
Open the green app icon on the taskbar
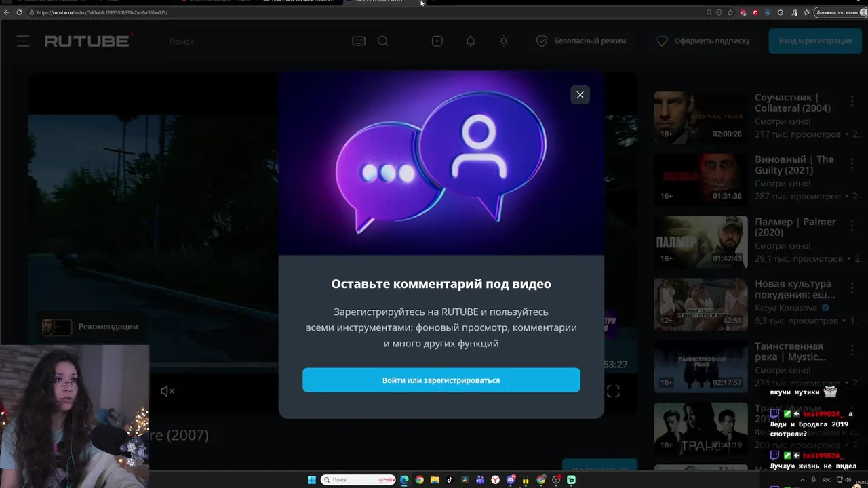pos(571,480)
